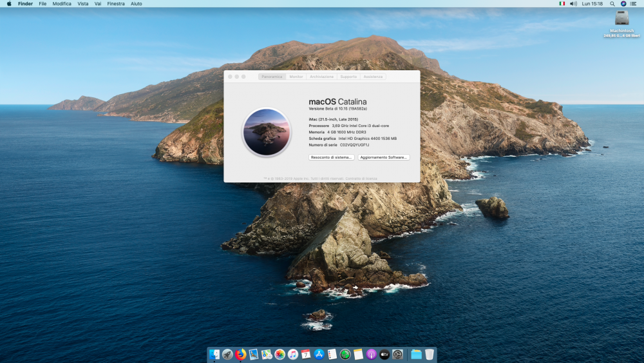The image size is (644, 363).
Task: Switch to the Archiviazione tab
Action: pos(321,77)
